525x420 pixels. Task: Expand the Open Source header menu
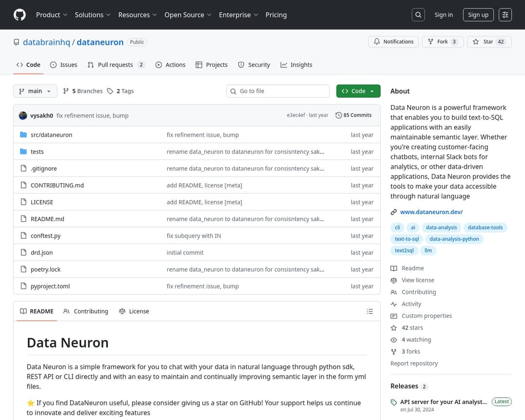(188, 15)
